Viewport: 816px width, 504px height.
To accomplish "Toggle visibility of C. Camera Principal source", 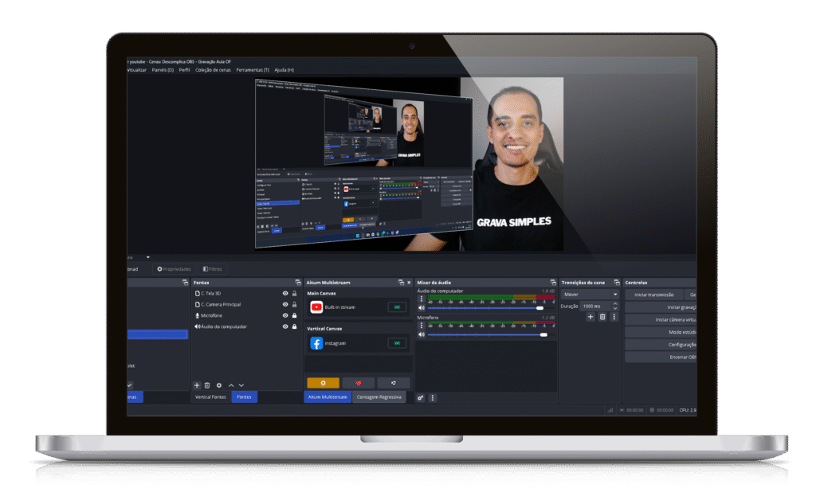I will (x=284, y=304).
